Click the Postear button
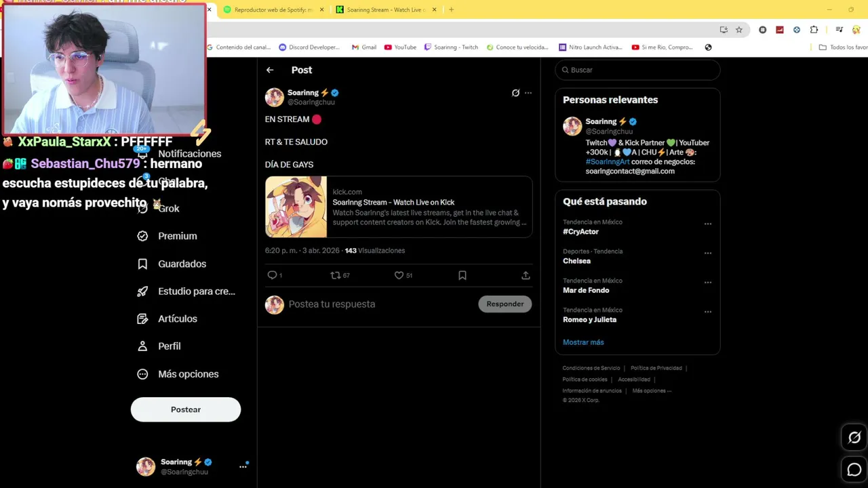The height and width of the screenshot is (488, 868). (x=186, y=409)
